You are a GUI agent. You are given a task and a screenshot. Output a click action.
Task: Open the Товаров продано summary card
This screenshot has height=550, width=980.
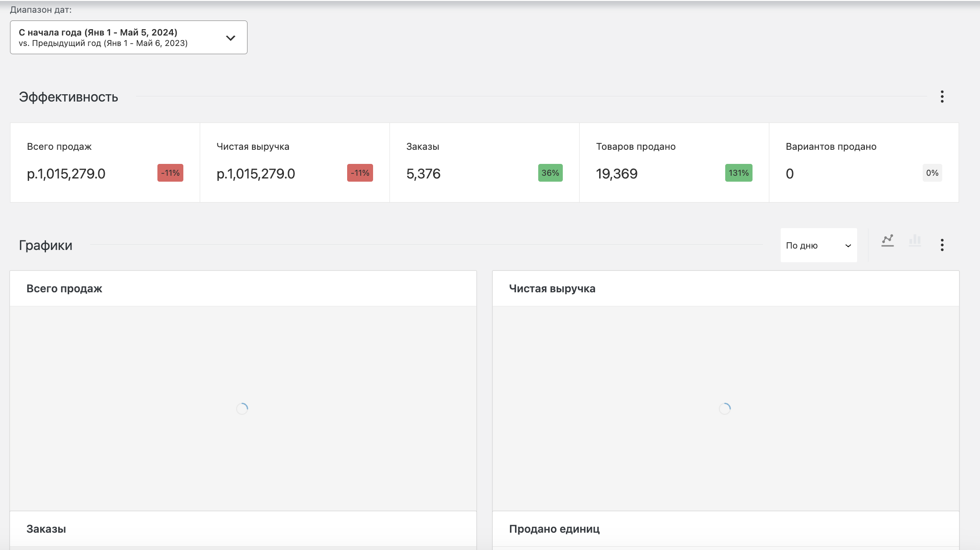(660, 162)
